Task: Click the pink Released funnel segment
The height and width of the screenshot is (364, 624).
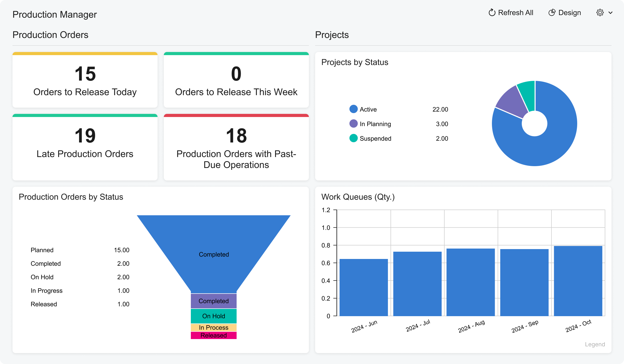Action: pos(213,335)
